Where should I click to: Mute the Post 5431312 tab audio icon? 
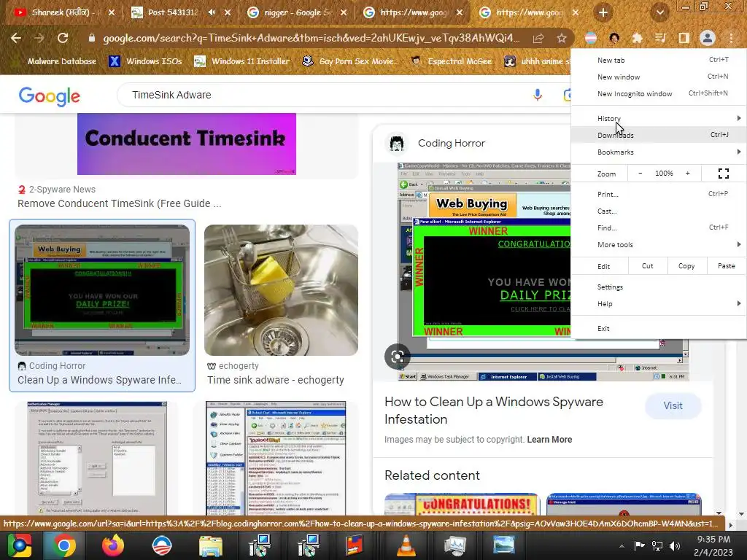point(212,12)
